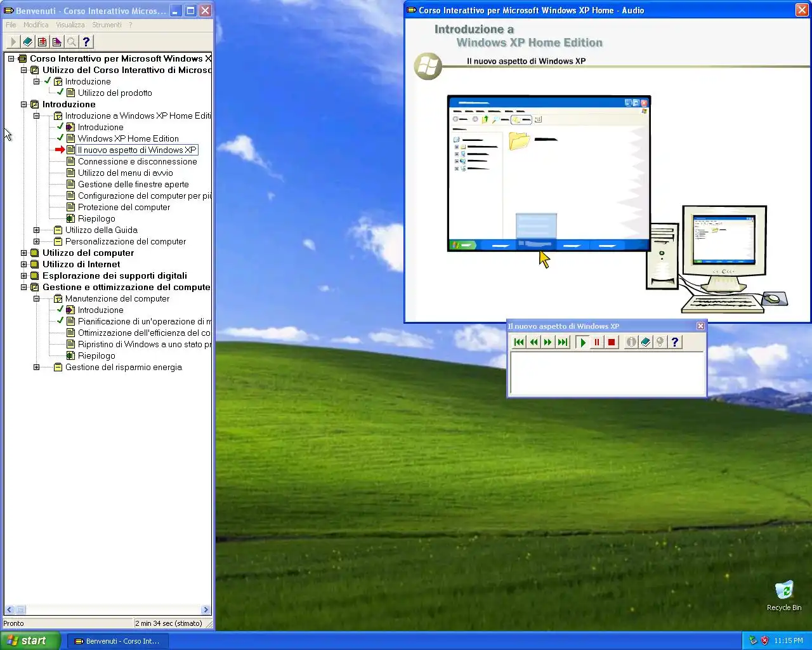Select Il nuovo aspetto di Windows XP lesson
Screen dimensions: 812x650
137,150
